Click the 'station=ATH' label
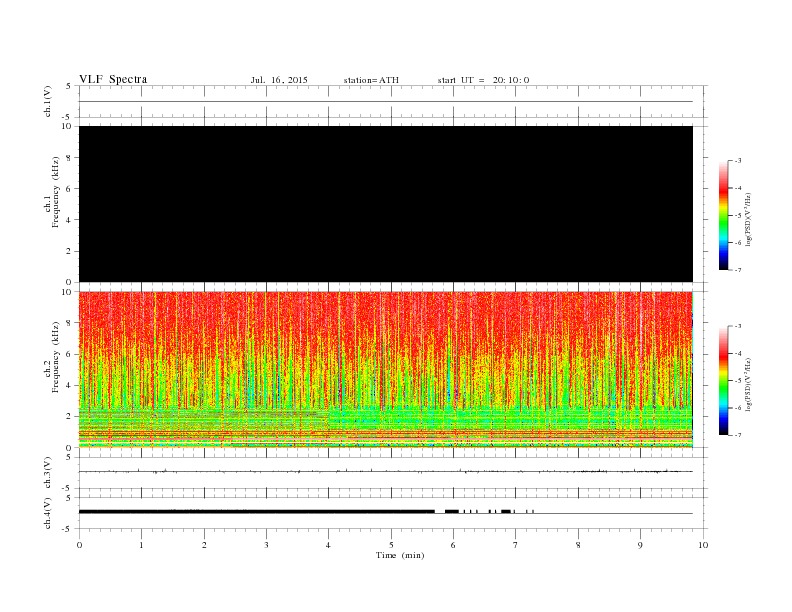Viewport: 792px width, 612px height. click(x=371, y=80)
